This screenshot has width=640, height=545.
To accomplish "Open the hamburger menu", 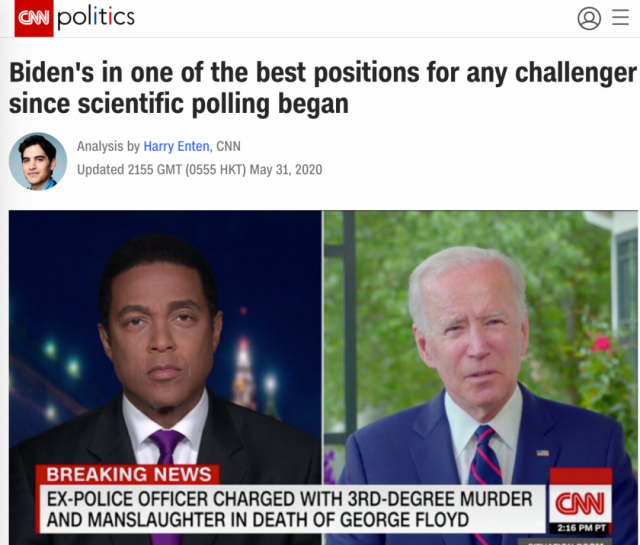I will (620, 18).
